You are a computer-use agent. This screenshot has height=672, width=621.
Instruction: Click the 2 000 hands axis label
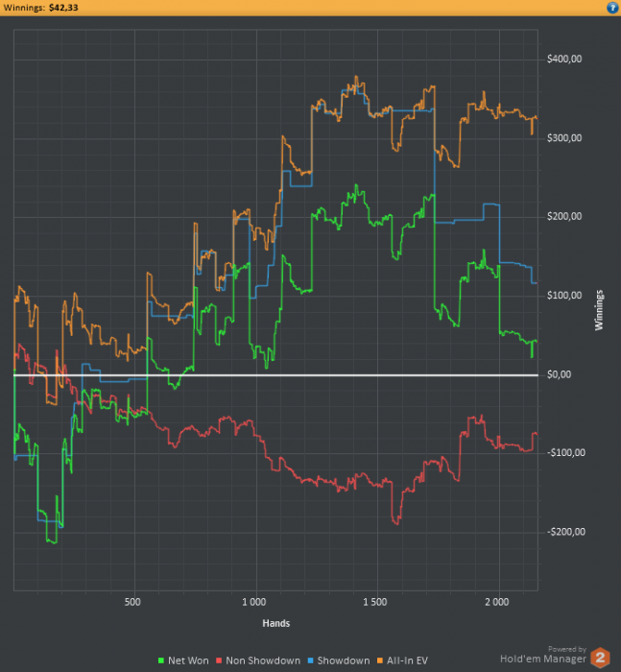click(497, 602)
